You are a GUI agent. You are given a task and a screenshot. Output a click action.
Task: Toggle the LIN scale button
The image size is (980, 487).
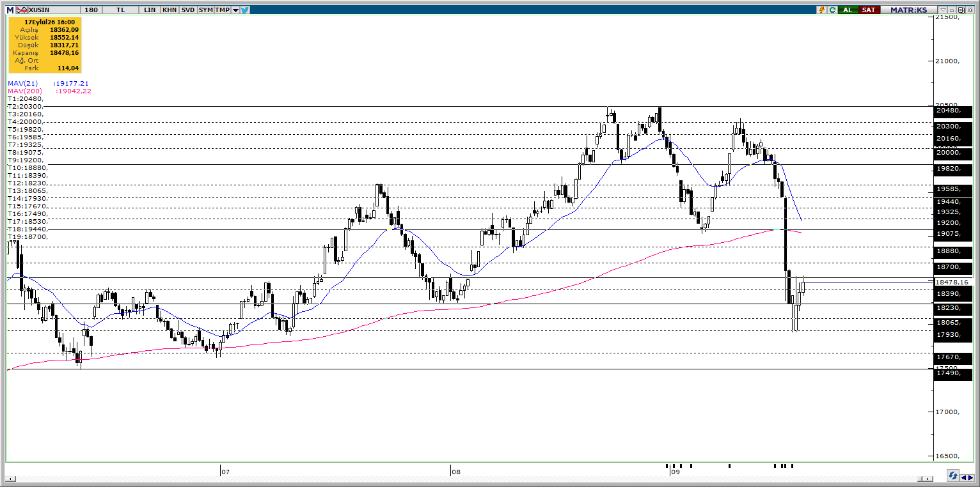click(150, 10)
